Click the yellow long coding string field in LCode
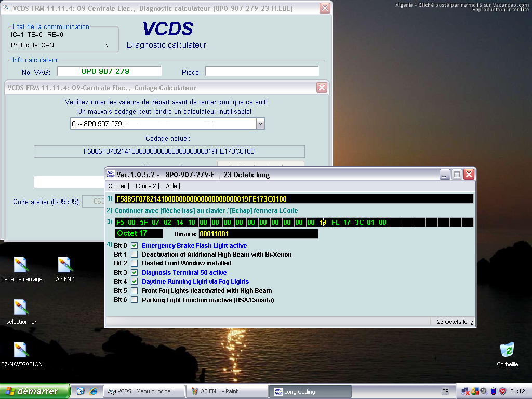532x399 pixels. 294,199
